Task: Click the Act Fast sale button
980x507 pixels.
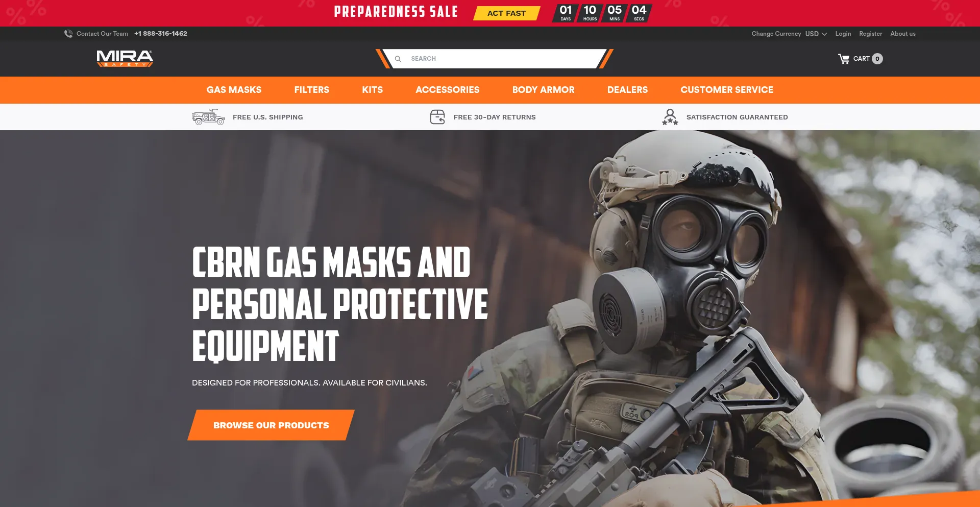Action: point(506,13)
